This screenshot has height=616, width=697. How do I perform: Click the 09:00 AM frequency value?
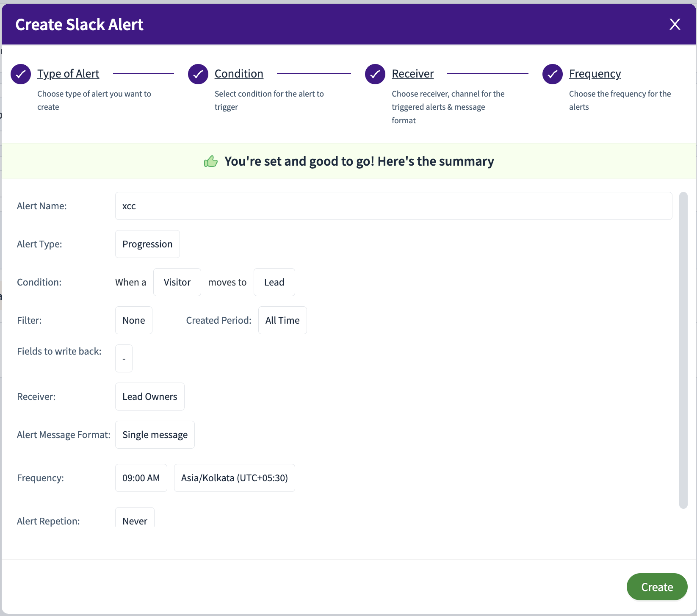point(141,478)
